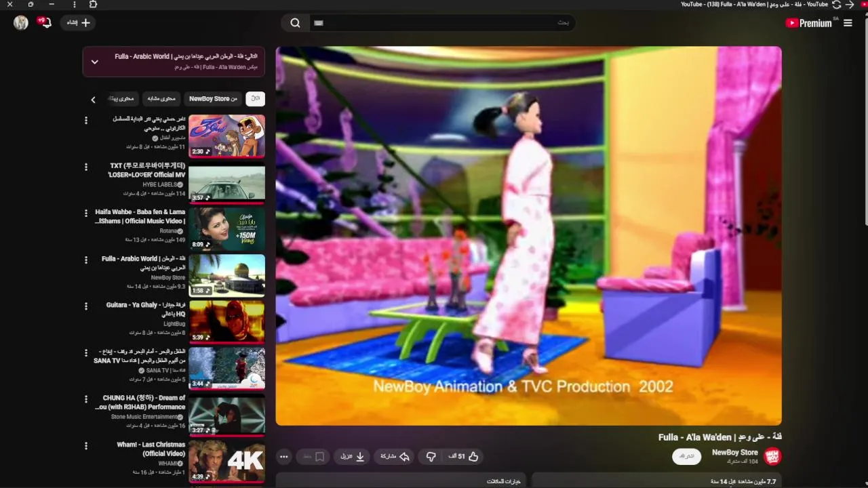The width and height of the screenshot is (868, 488).
Task: Open Fulla Arabic World thumbnail 1:58
Action: point(226,275)
